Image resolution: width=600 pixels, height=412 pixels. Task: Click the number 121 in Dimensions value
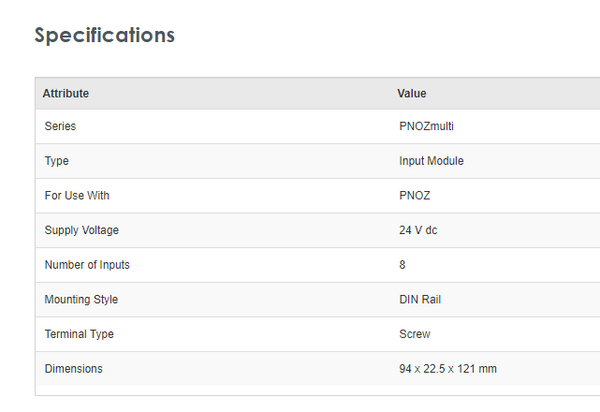[x=466, y=369]
